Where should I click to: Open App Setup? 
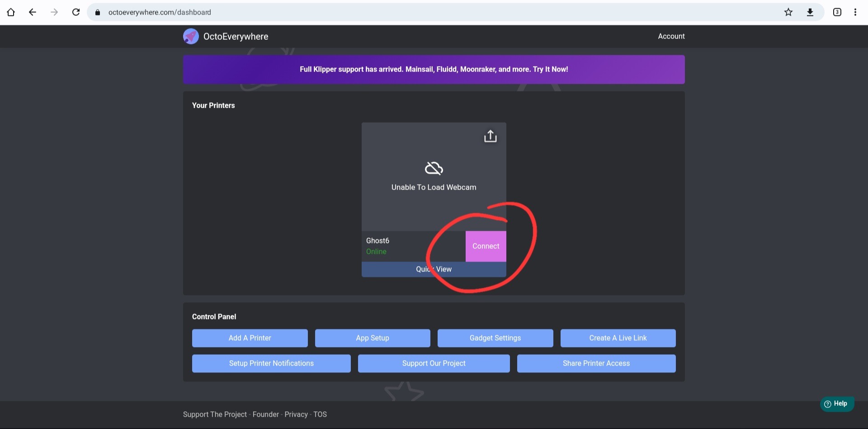pos(373,338)
